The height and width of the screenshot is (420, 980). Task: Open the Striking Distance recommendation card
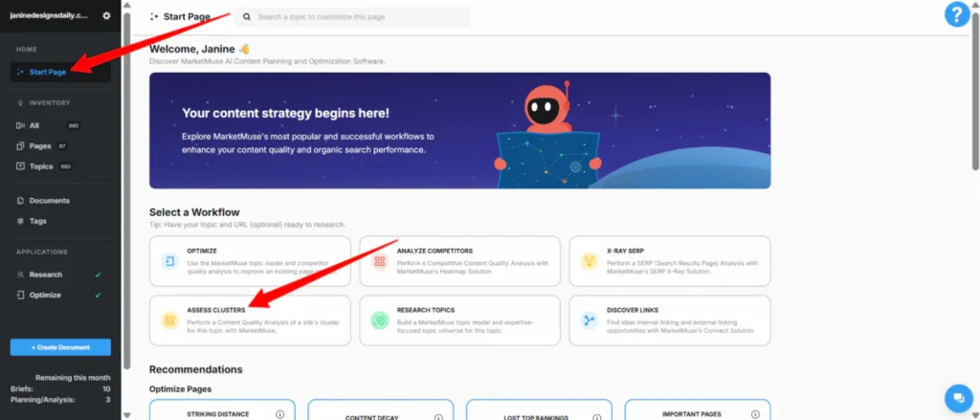click(x=222, y=410)
